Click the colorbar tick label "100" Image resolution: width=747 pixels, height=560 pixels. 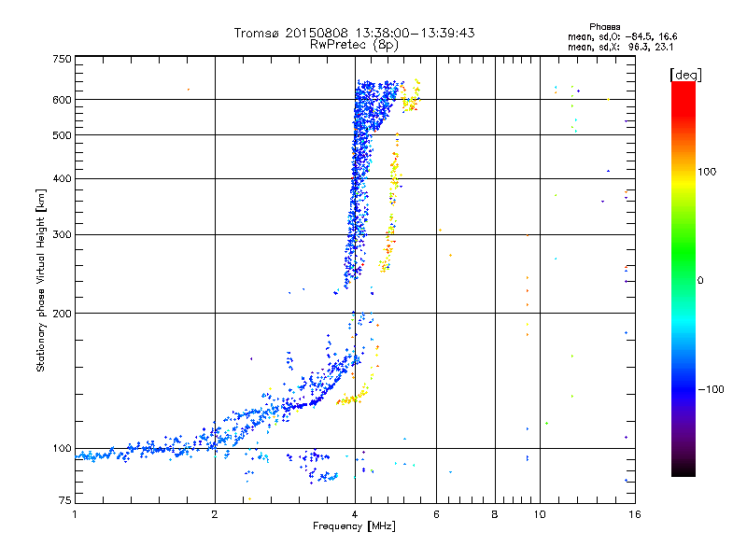point(707,172)
